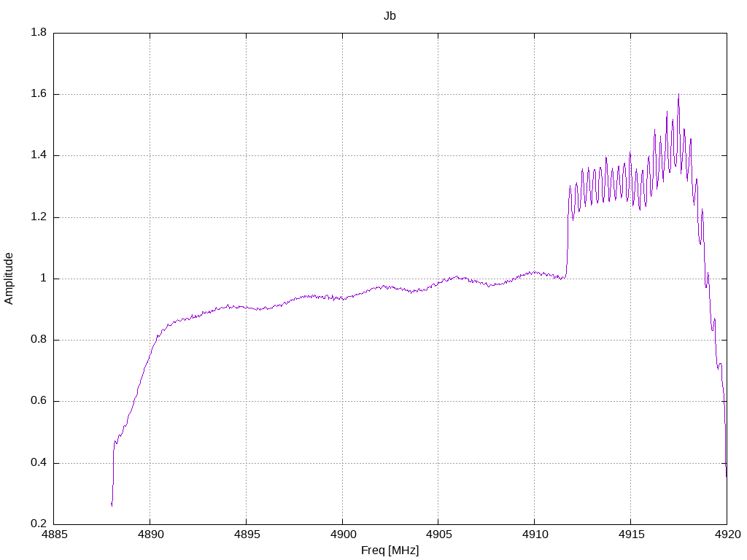Image resolution: width=747 pixels, height=560 pixels.
Task: Click the 0.6 y-axis tick label
Action: pos(39,401)
